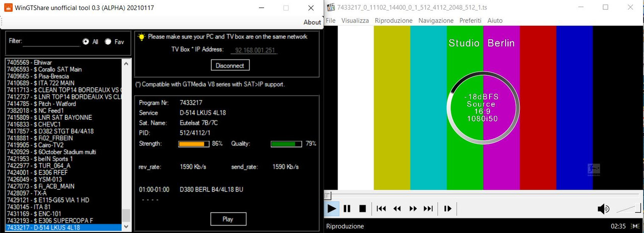Skip to next track in player
This screenshot has width=644, height=233.
pos(428,208)
